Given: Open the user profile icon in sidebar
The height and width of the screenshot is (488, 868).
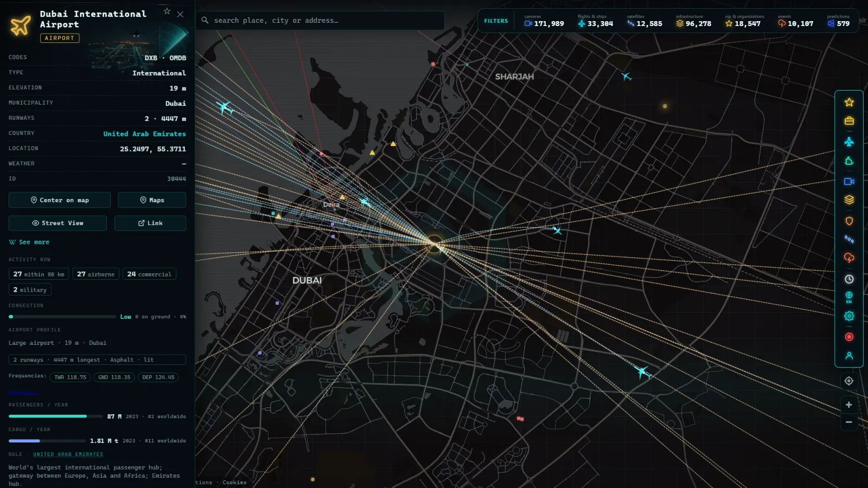Looking at the screenshot, I should tap(849, 356).
